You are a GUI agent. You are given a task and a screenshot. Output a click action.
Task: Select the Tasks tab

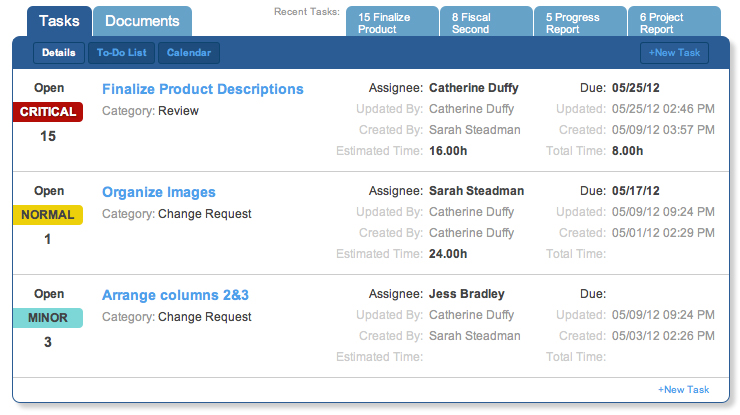(59, 21)
